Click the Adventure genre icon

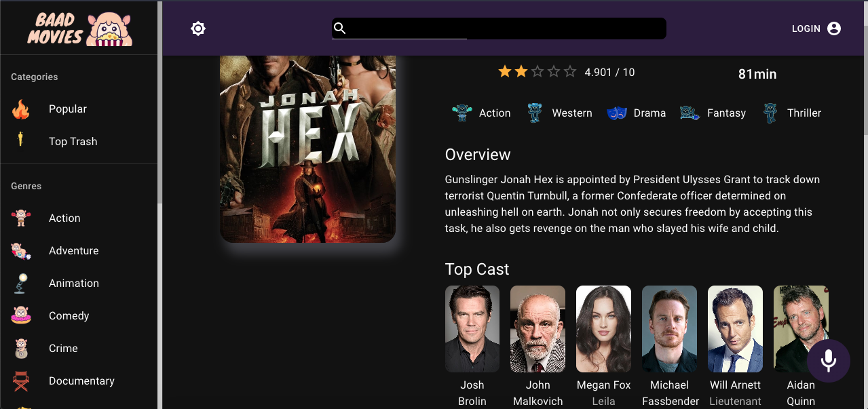tap(21, 251)
